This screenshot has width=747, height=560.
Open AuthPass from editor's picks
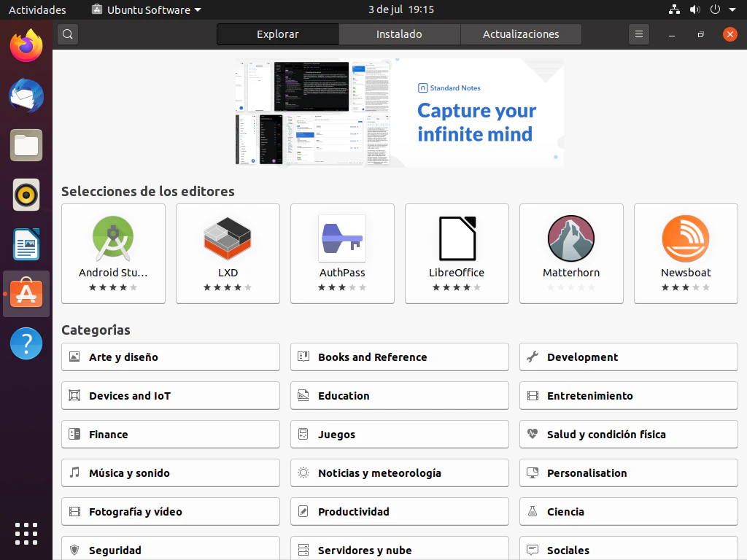coord(342,253)
